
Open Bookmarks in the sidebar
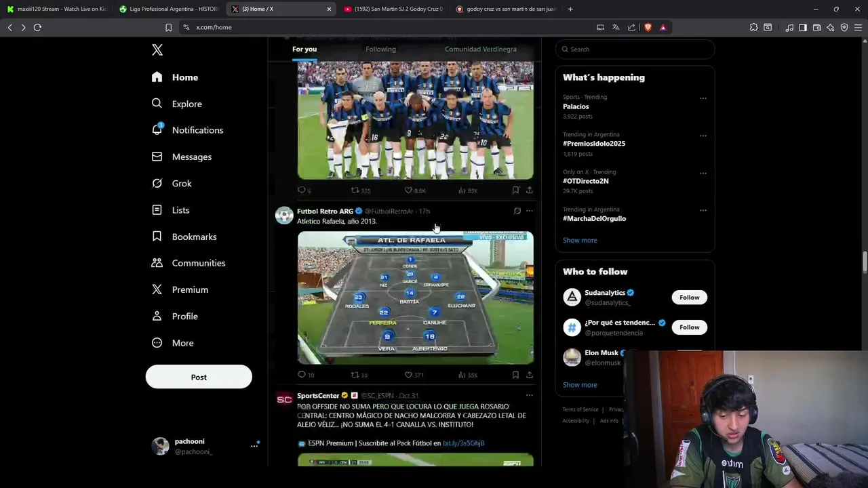pos(184,237)
